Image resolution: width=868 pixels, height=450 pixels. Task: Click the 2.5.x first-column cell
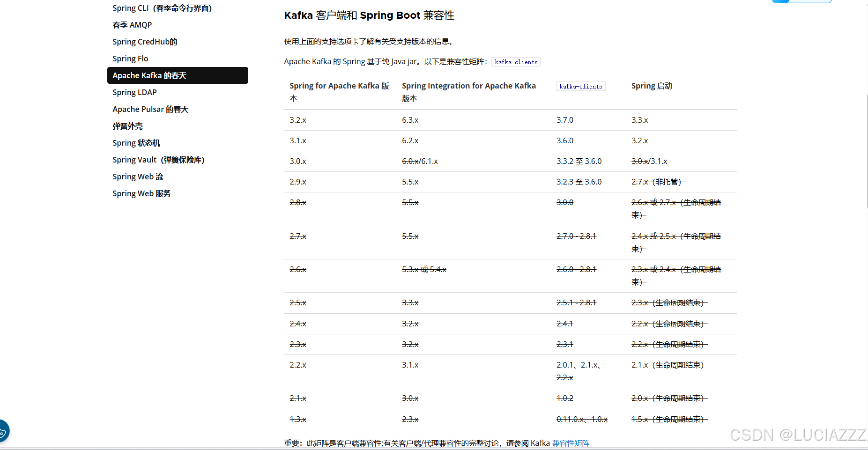point(298,302)
